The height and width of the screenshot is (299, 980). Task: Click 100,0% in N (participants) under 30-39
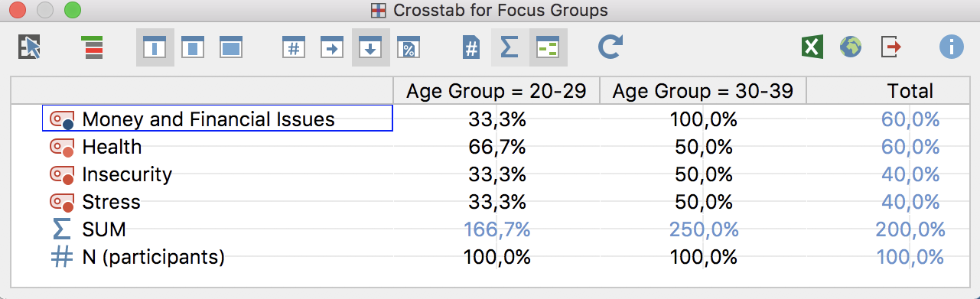[x=703, y=257]
